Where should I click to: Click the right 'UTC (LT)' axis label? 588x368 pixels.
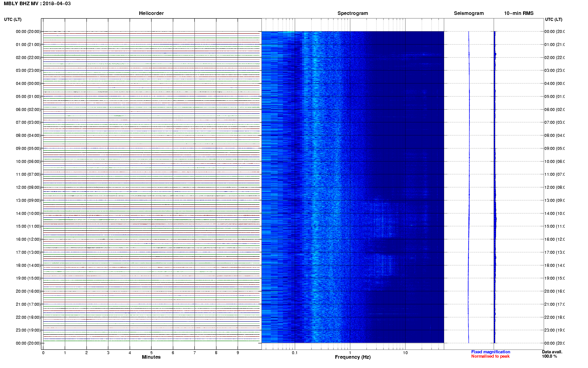[x=553, y=19]
